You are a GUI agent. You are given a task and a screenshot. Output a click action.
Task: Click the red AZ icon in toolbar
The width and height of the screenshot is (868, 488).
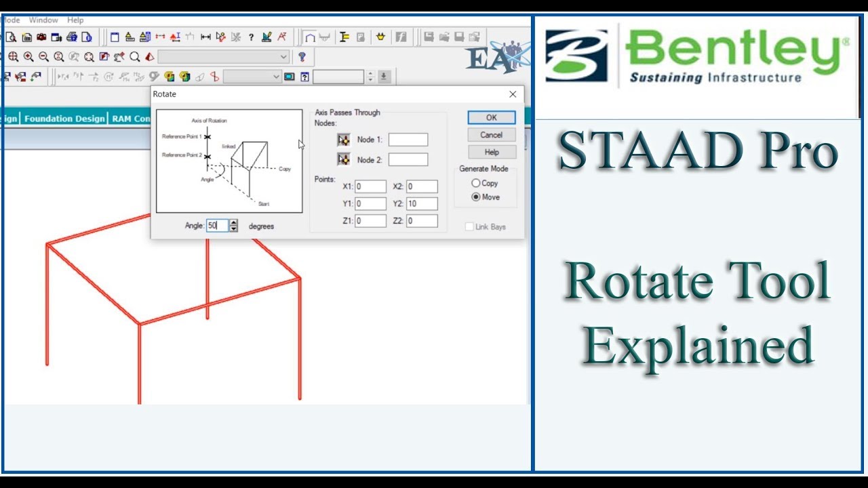click(x=282, y=37)
